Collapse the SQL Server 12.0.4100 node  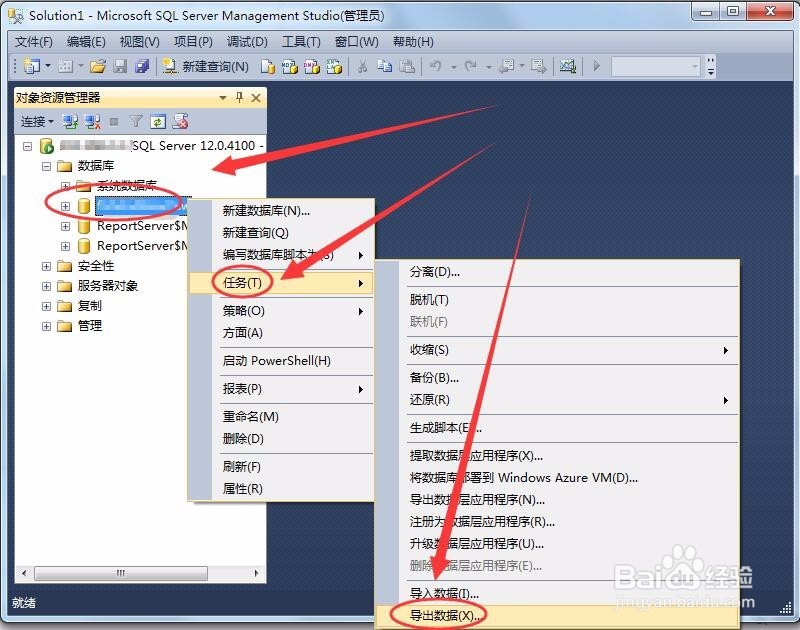click(28, 147)
